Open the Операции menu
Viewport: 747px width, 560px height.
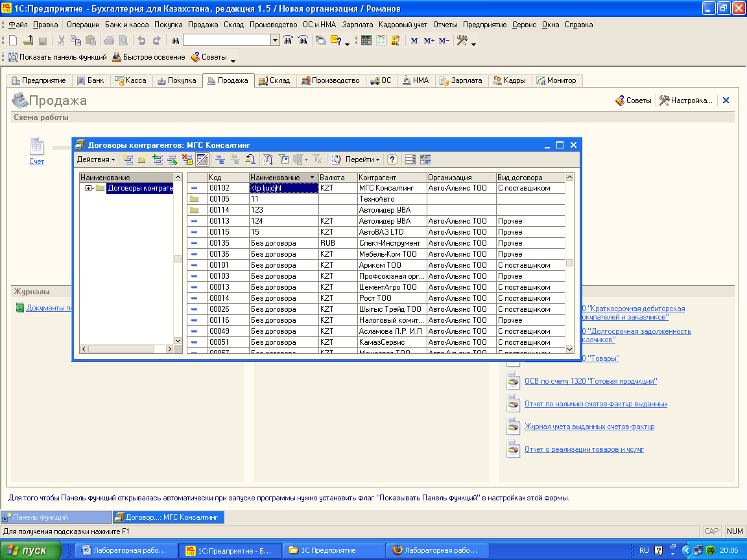coord(83,25)
